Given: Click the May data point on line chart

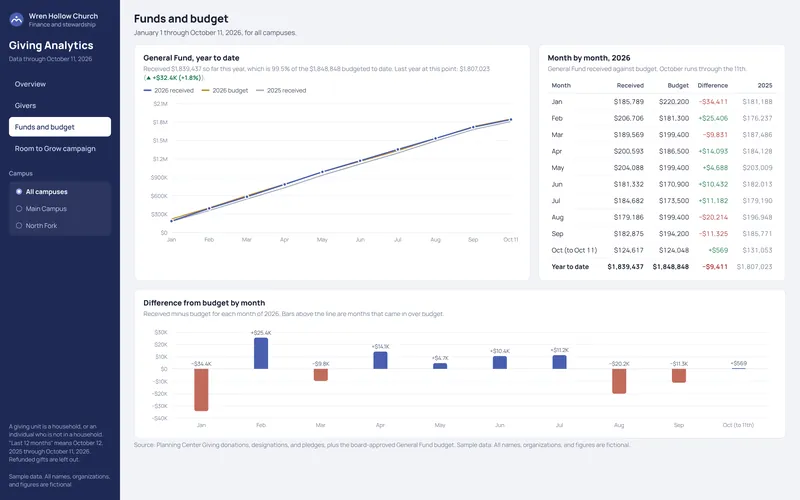Looking at the screenshot, I should (x=322, y=172).
